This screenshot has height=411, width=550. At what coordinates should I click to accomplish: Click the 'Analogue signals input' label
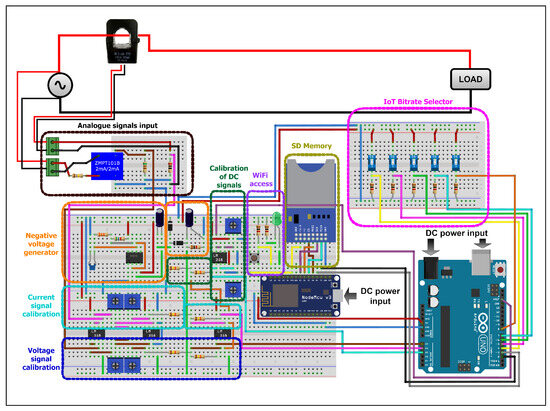point(118,125)
